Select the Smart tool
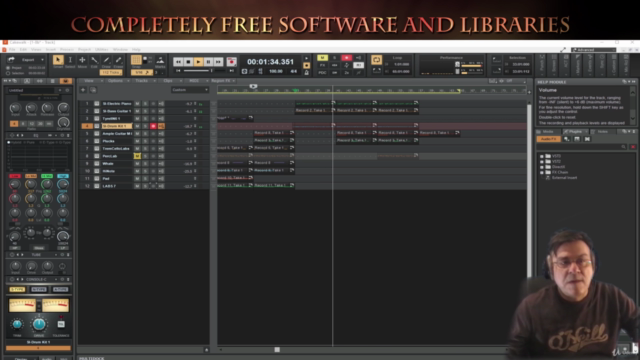Viewport: 640px width, 360px height. point(58,60)
